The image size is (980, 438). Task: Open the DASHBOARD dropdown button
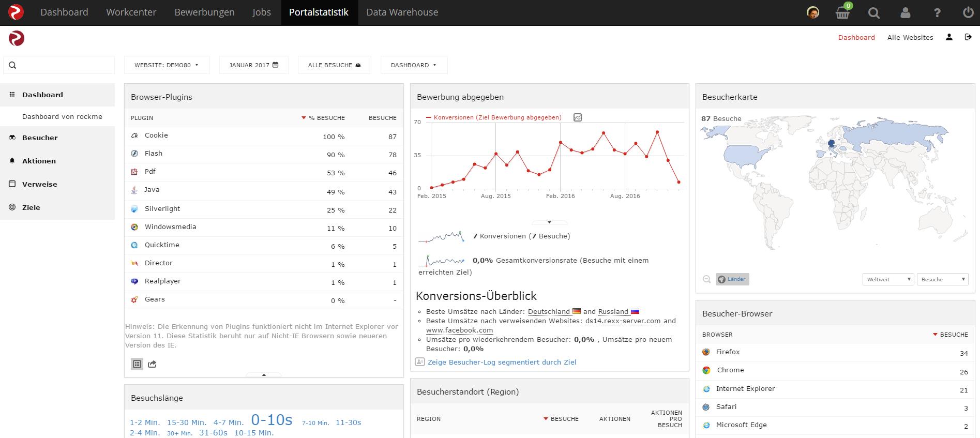pos(414,65)
